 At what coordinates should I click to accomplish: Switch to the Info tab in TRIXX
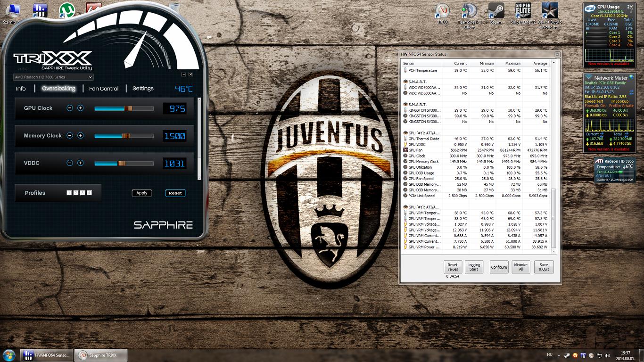(21, 89)
